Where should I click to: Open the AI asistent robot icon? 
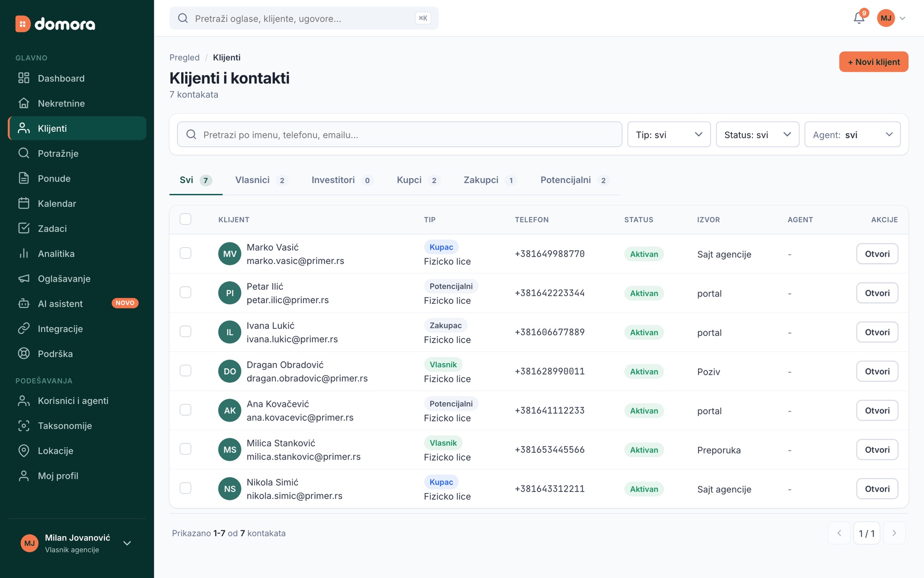(24, 303)
